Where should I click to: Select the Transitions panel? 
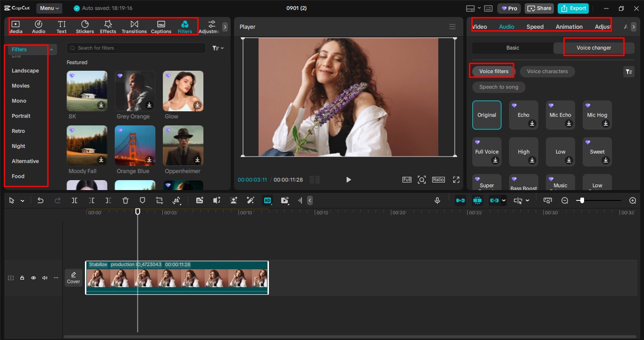[134, 26]
